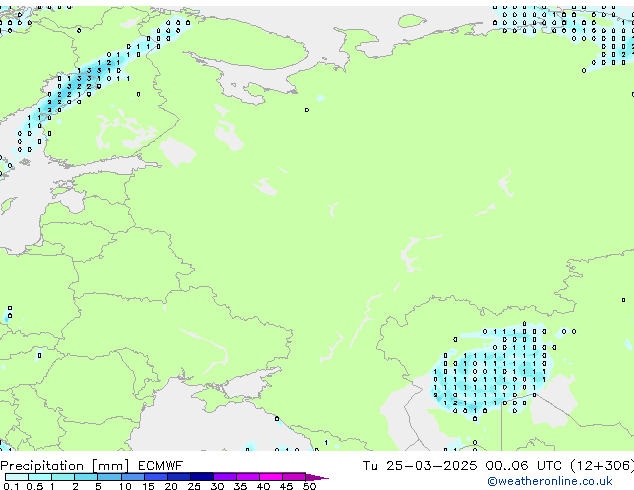634x490 pixels.
Task: Click the 30–35 mm purple swatch
Action: point(225,477)
